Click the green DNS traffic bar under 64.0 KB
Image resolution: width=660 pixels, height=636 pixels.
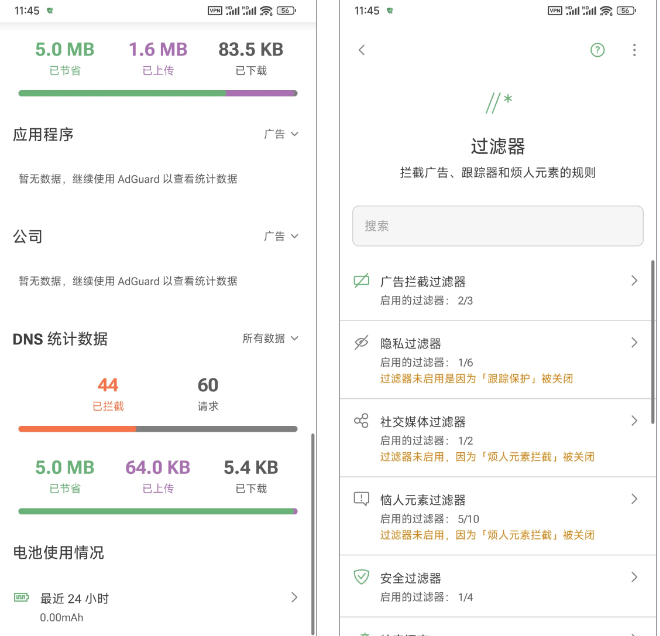click(x=158, y=511)
